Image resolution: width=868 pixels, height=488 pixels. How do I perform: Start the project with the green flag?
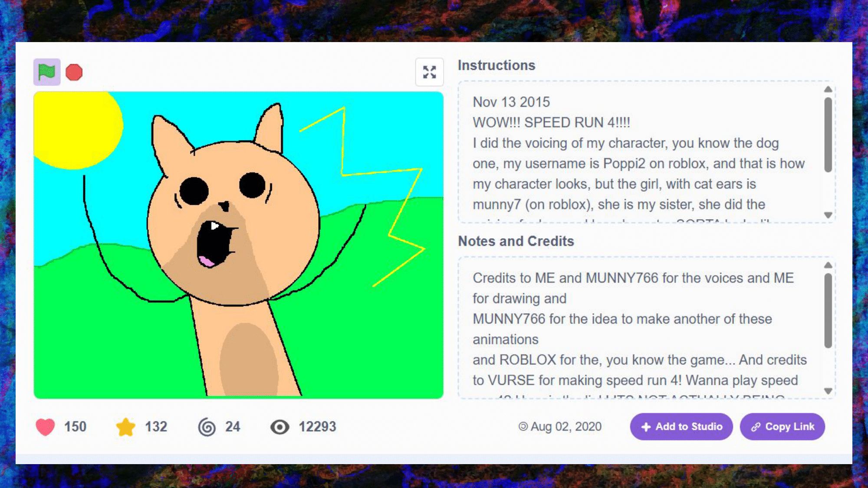coord(47,72)
